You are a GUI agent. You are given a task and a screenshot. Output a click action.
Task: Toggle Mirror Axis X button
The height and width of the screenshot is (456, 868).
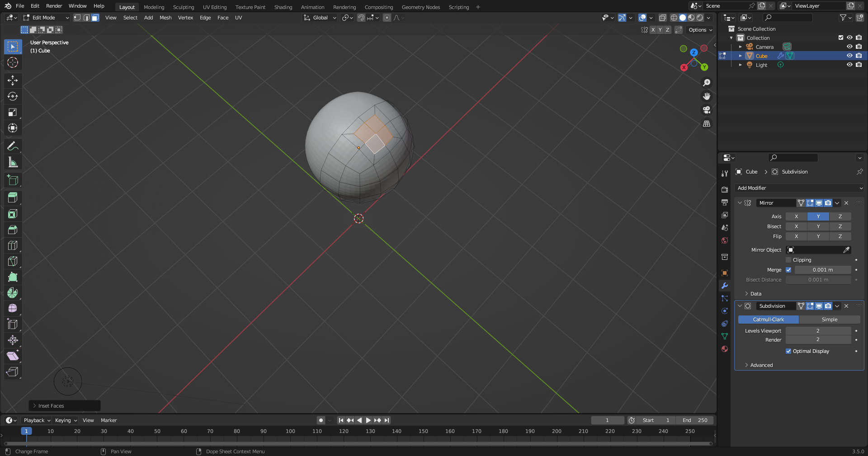pyautogui.click(x=796, y=216)
